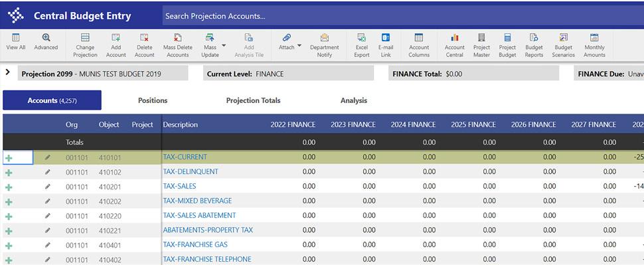Click the Department Notify icon

(x=325, y=38)
